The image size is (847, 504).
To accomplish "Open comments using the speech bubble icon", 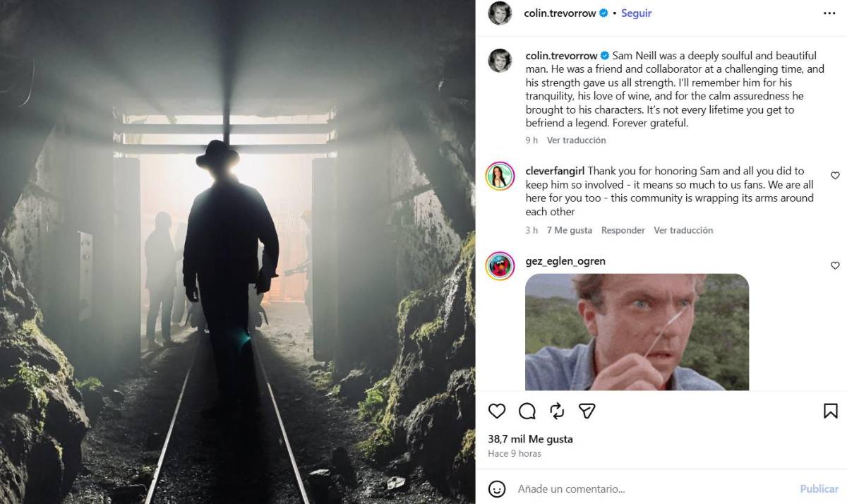I will point(527,411).
